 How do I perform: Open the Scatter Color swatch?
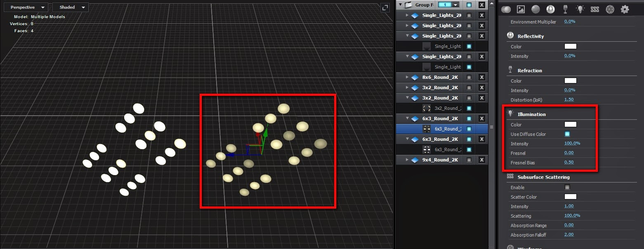(571, 197)
